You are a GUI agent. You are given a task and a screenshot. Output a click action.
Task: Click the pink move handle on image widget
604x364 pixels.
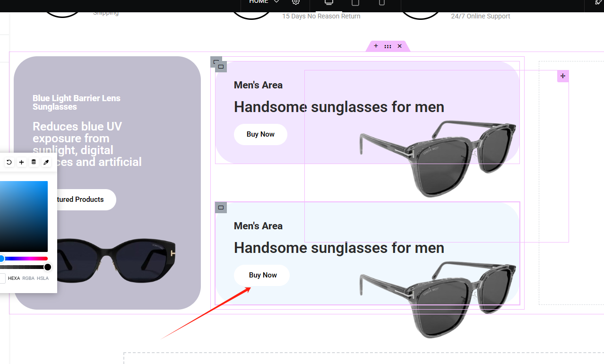coord(562,76)
